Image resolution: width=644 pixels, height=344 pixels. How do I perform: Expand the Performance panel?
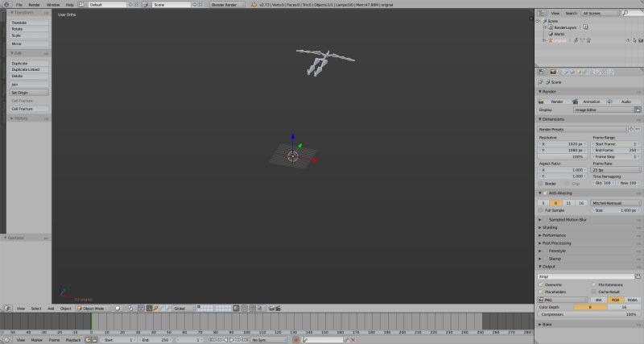554,235
